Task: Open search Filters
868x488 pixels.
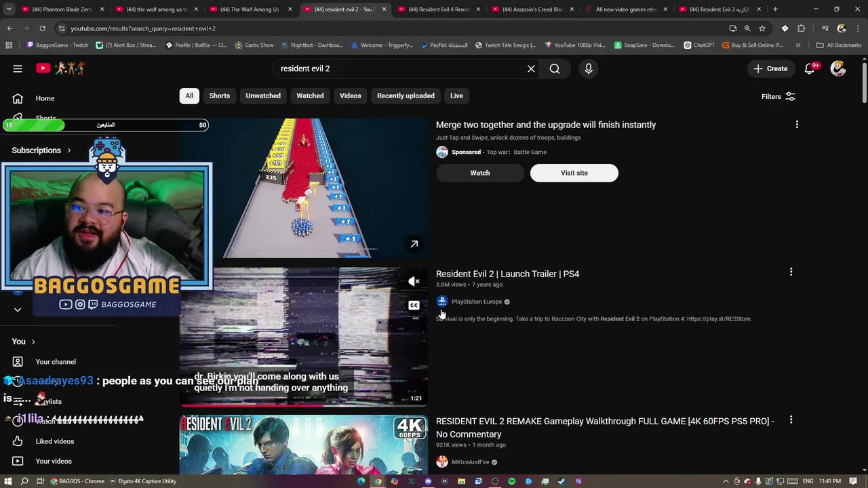Action: point(778,96)
